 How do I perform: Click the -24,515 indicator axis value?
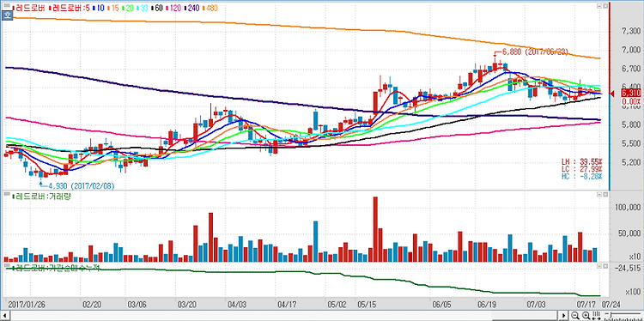629,268
